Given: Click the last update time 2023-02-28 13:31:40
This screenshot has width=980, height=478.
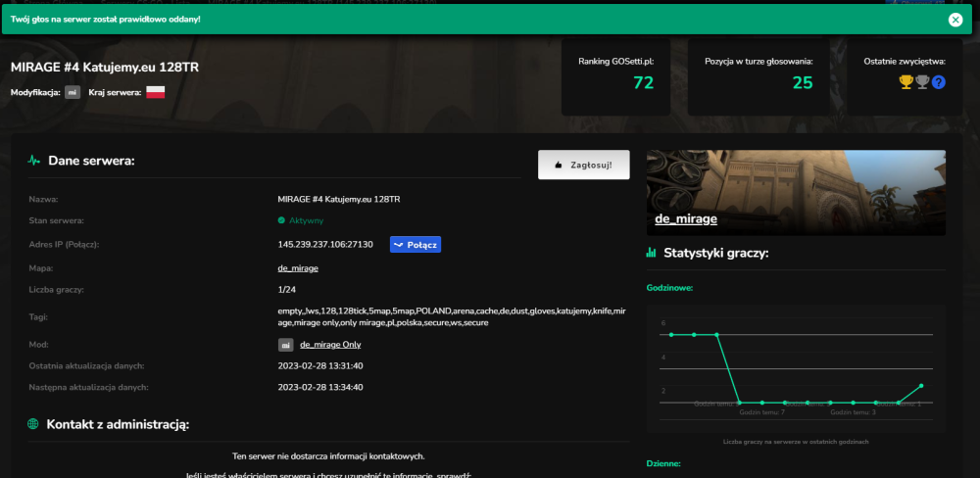Looking at the screenshot, I should click(x=320, y=365).
